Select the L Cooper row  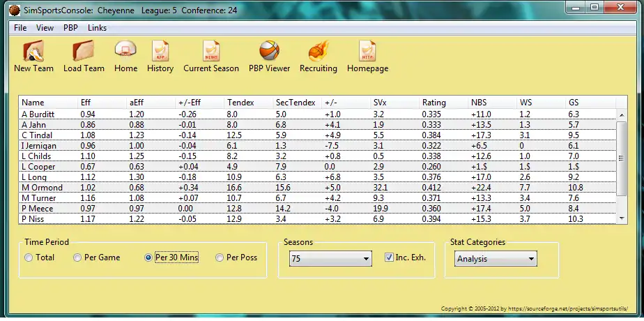[x=318, y=167]
